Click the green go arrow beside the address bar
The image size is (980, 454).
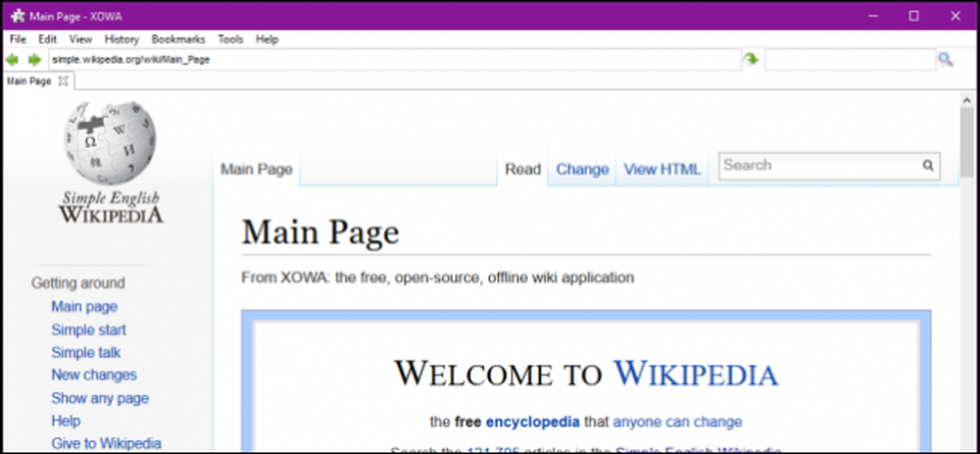point(751,60)
